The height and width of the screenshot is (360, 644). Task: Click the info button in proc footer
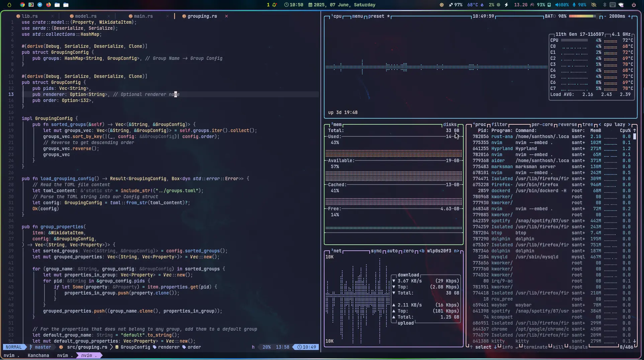pyautogui.click(x=507, y=347)
